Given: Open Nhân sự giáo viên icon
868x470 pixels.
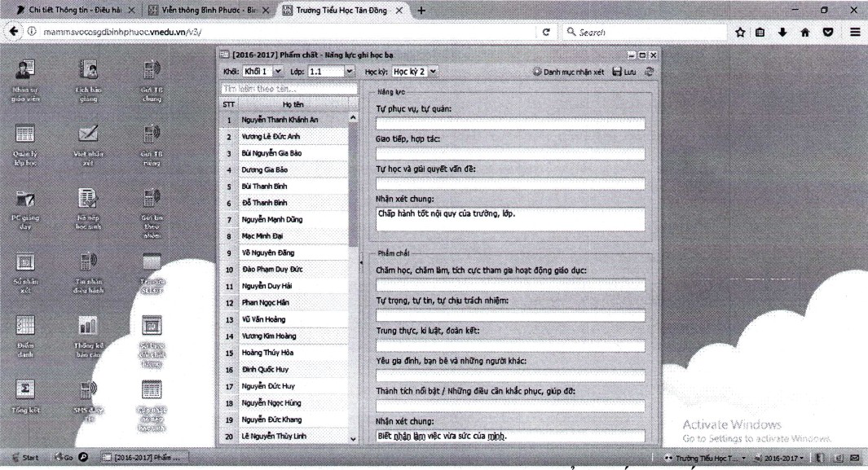Looking at the screenshot, I should [x=25, y=71].
